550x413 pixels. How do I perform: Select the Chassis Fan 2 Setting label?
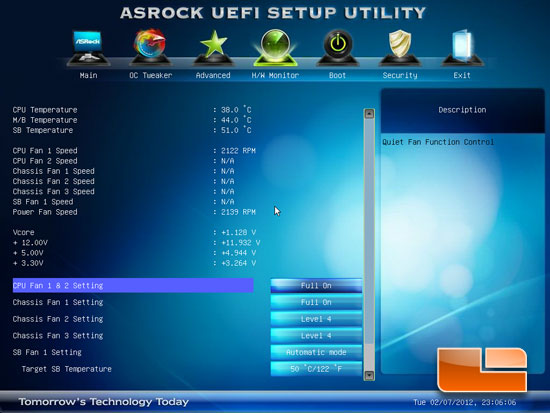(x=58, y=319)
